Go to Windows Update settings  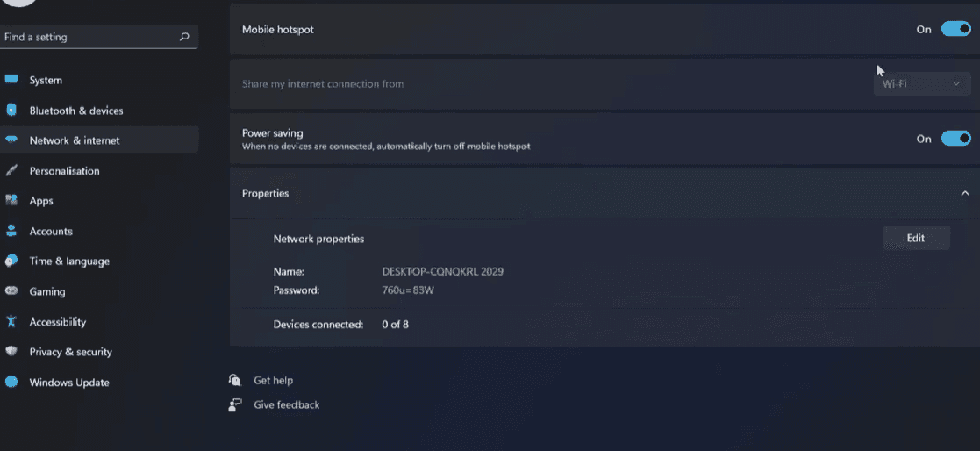coord(68,383)
